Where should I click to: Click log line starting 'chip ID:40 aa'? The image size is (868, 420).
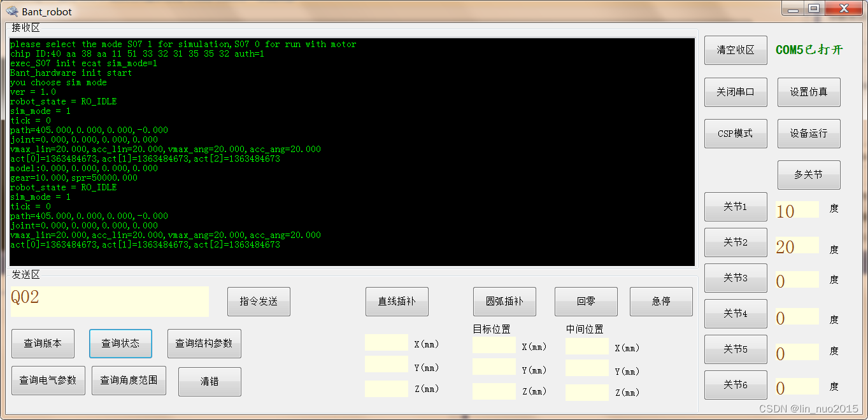click(138, 54)
